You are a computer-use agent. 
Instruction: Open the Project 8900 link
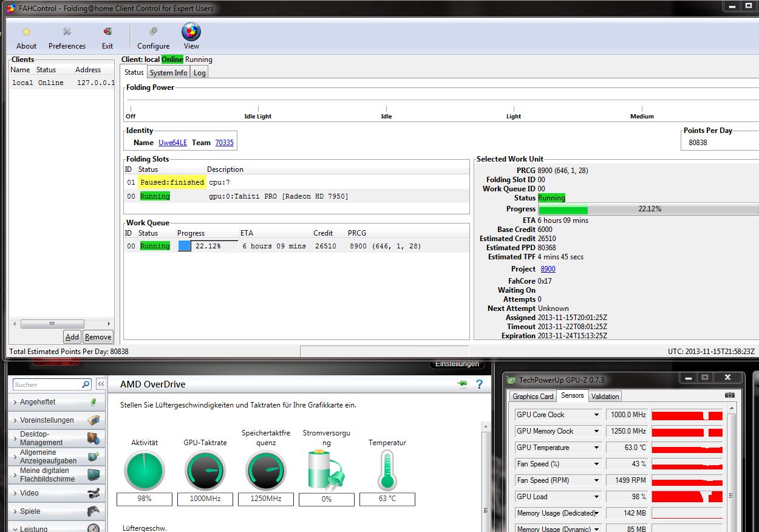[x=548, y=269]
